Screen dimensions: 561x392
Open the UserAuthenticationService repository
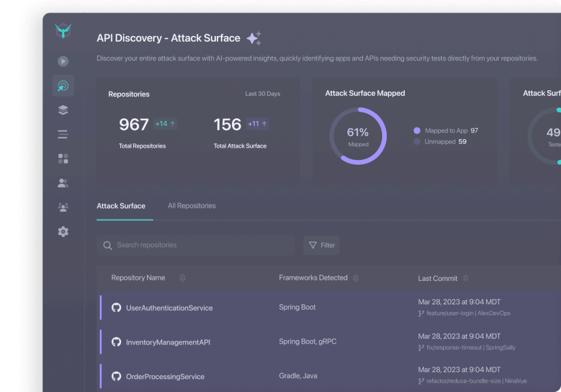click(x=169, y=308)
